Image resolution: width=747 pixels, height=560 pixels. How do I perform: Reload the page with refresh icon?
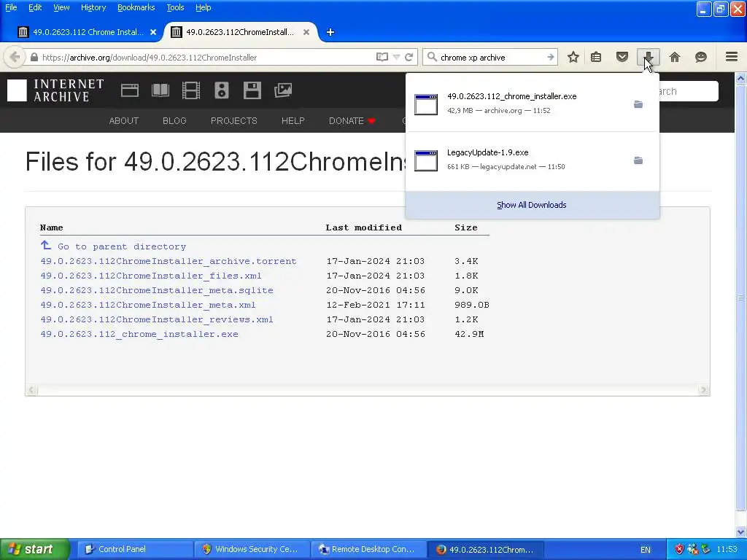(x=409, y=57)
